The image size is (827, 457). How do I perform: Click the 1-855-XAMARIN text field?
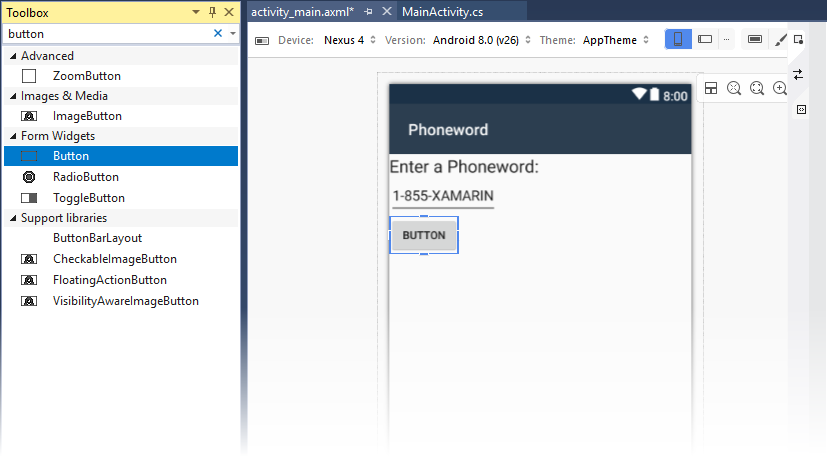443,196
